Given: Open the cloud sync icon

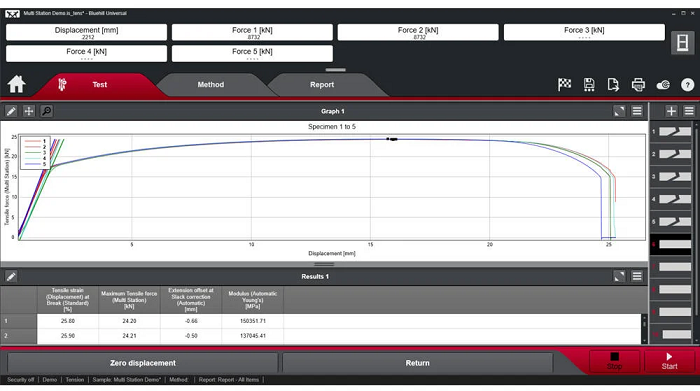Looking at the screenshot, I should pyautogui.click(x=663, y=84).
